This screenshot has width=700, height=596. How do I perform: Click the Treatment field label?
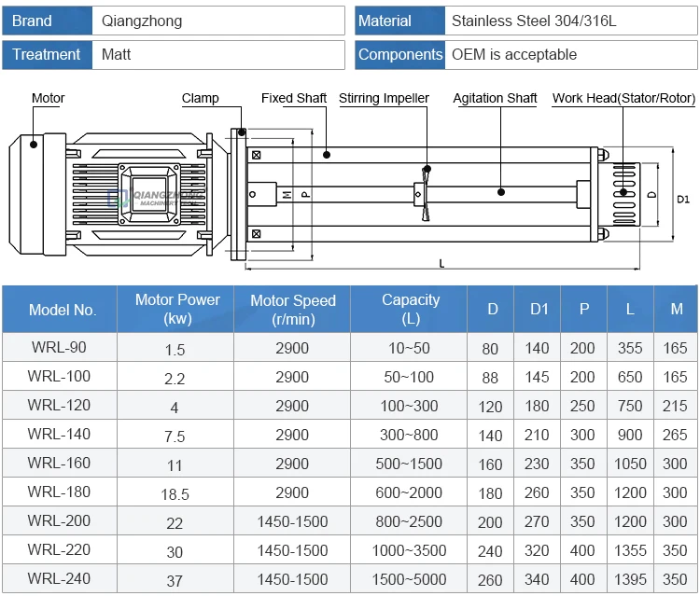coord(47,54)
